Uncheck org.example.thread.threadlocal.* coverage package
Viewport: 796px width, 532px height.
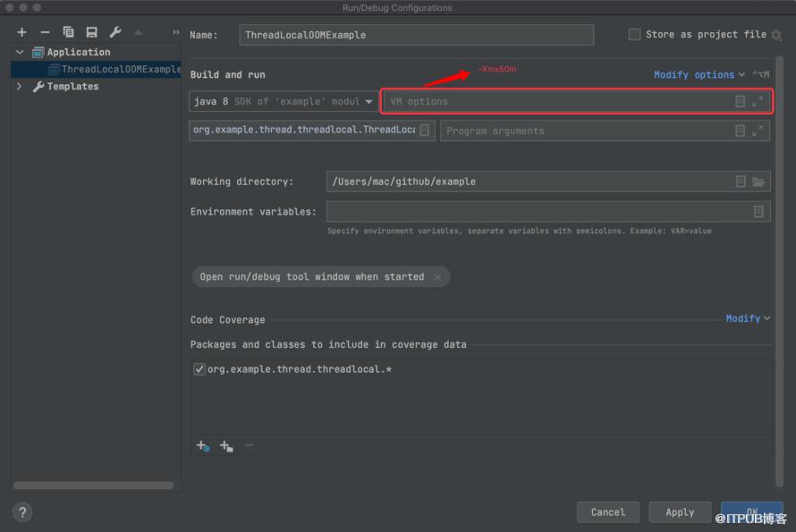pos(199,369)
